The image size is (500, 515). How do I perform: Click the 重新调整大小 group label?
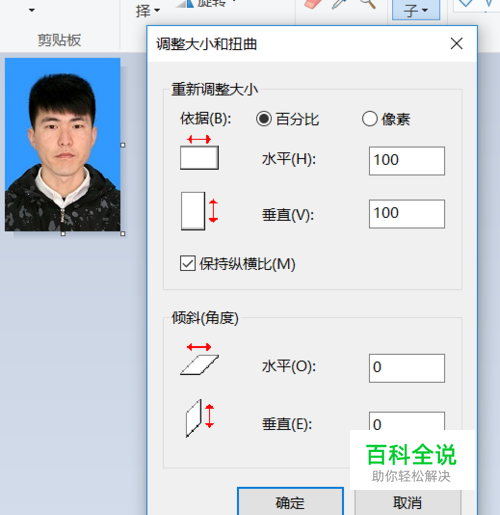(214, 89)
